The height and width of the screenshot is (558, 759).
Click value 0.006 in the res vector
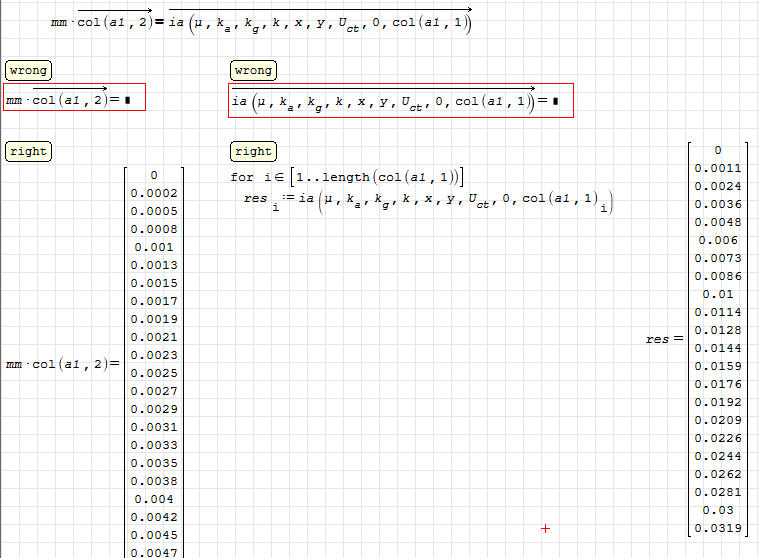point(718,240)
